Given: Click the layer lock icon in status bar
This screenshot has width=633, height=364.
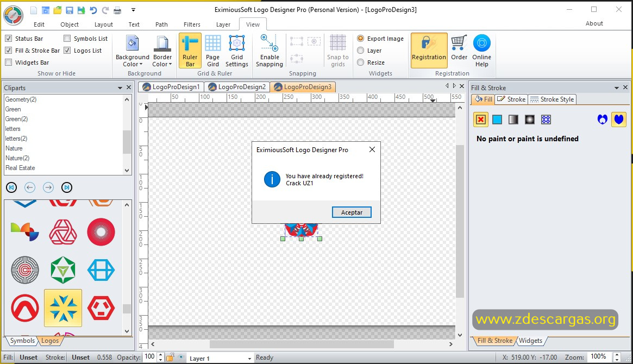Looking at the screenshot, I should [171, 357].
